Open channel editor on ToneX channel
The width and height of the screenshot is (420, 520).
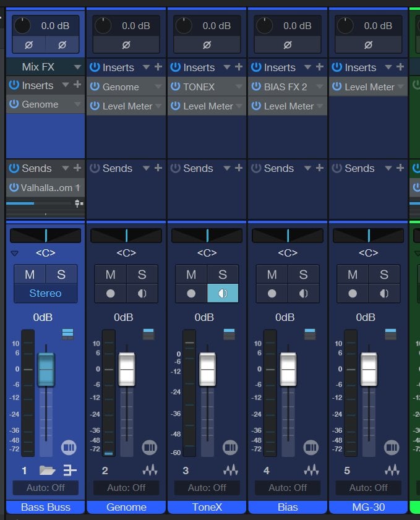[230, 448]
